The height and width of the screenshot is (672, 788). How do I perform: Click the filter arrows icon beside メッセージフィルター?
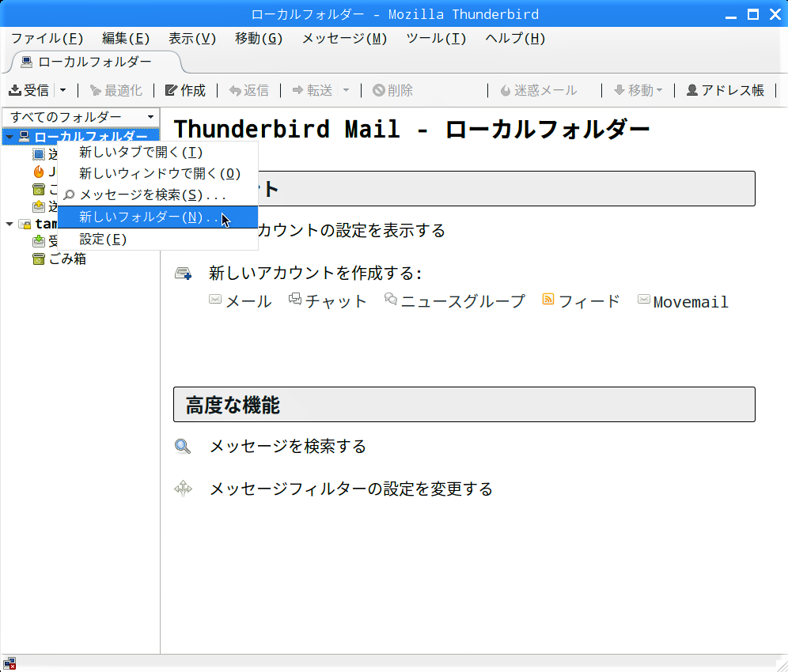point(183,488)
